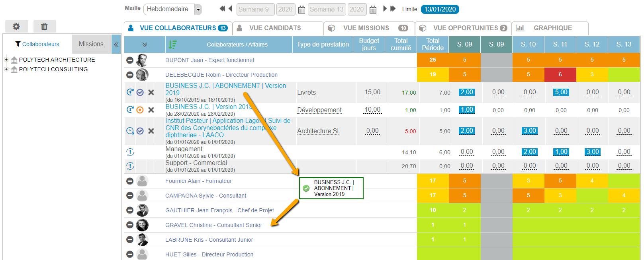Viewport: 644px width, 260px height.
Task: Toggle validation check on Architecture SI row
Action: [x=140, y=131]
